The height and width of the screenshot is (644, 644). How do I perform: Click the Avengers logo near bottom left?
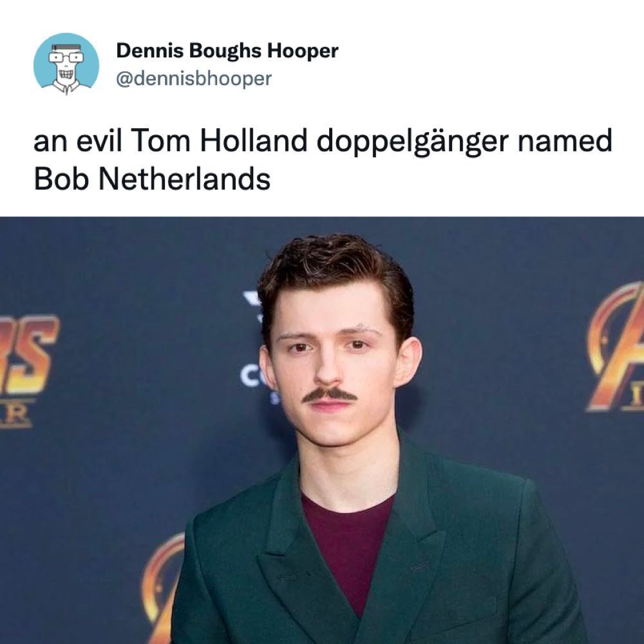(163, 587)
